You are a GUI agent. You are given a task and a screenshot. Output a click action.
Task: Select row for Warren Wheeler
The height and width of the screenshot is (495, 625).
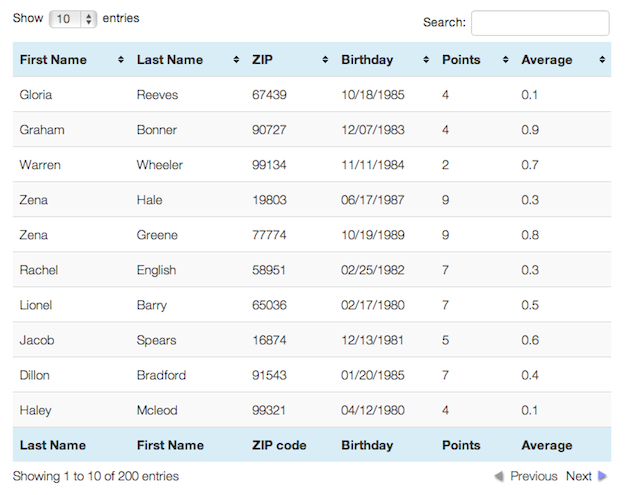point(311,165)
